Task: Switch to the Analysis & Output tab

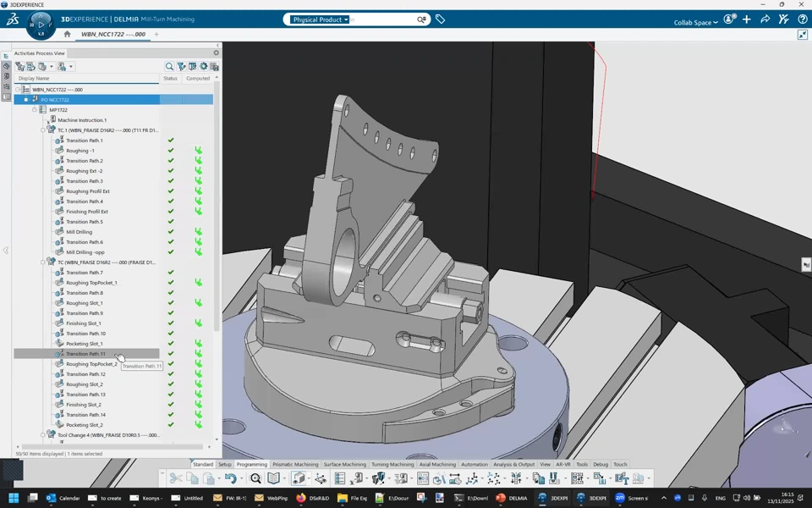Action: [x=513, y=464]
